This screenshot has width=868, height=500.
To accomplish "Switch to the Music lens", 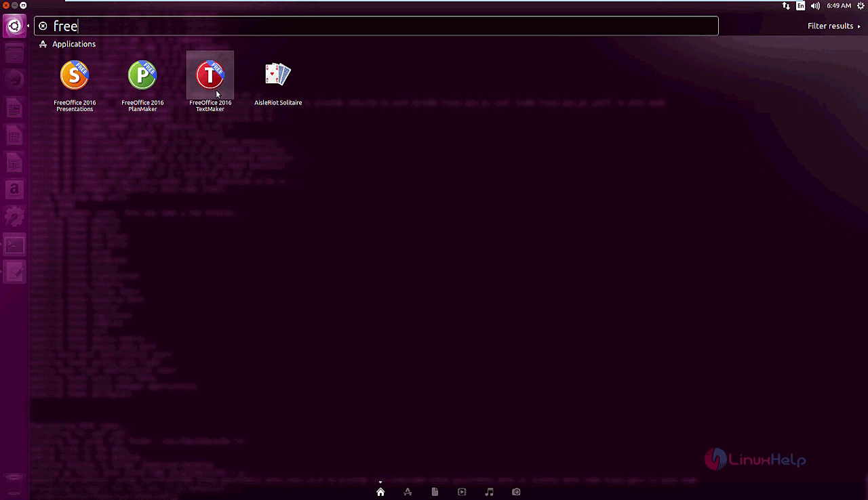I will point(489,492).
